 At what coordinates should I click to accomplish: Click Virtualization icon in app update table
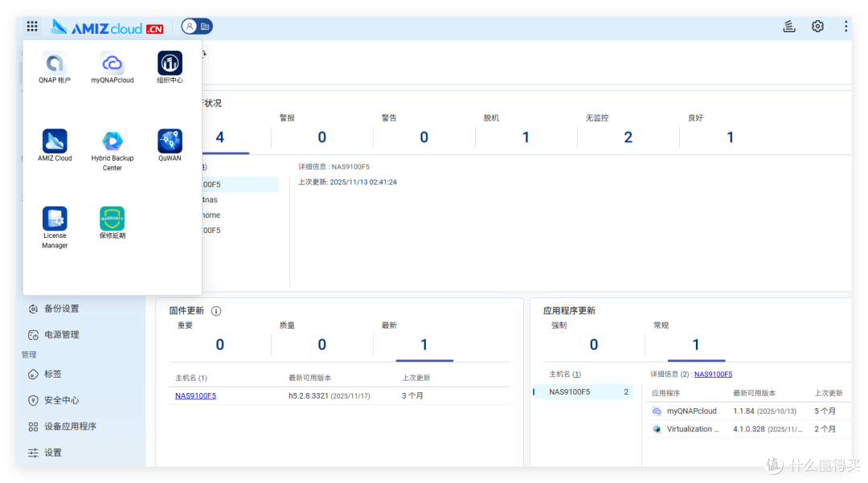[x=657, y=429]
